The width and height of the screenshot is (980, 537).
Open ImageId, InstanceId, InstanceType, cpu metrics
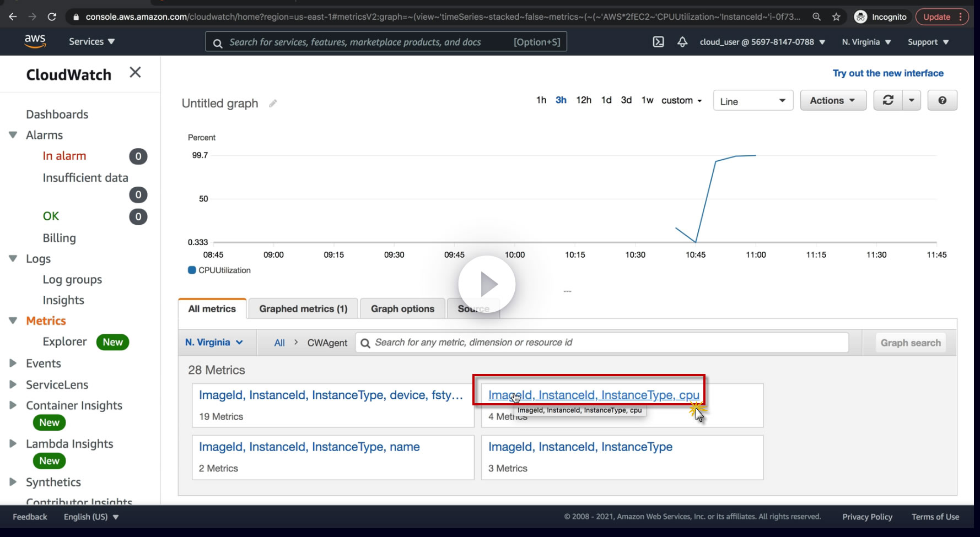click(x=594, y=395)
